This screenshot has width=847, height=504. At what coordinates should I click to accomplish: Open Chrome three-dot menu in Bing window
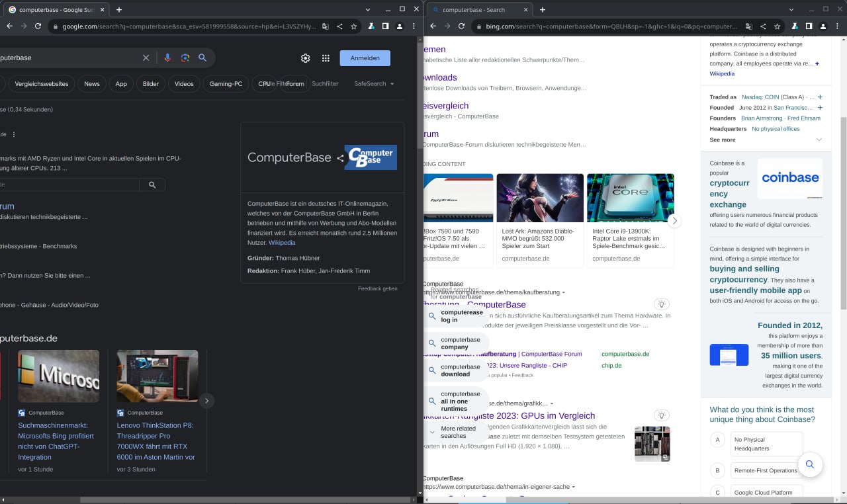[837, 26]
